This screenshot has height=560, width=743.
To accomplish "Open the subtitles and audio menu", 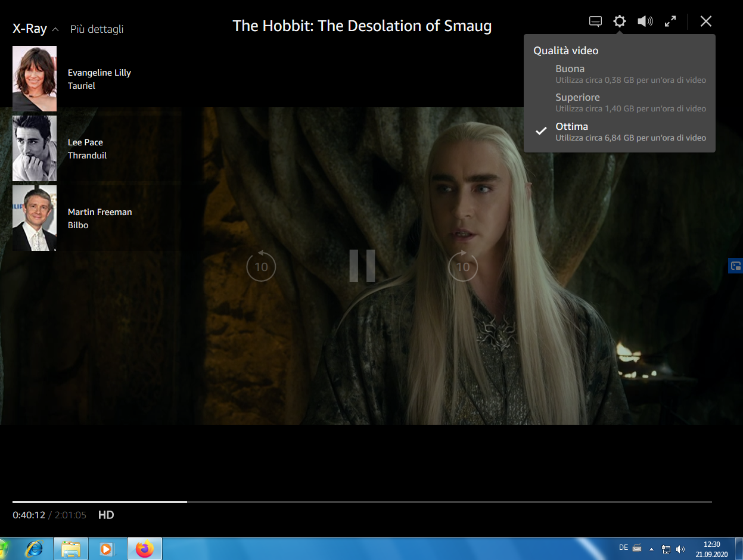I will coord(595,21).
